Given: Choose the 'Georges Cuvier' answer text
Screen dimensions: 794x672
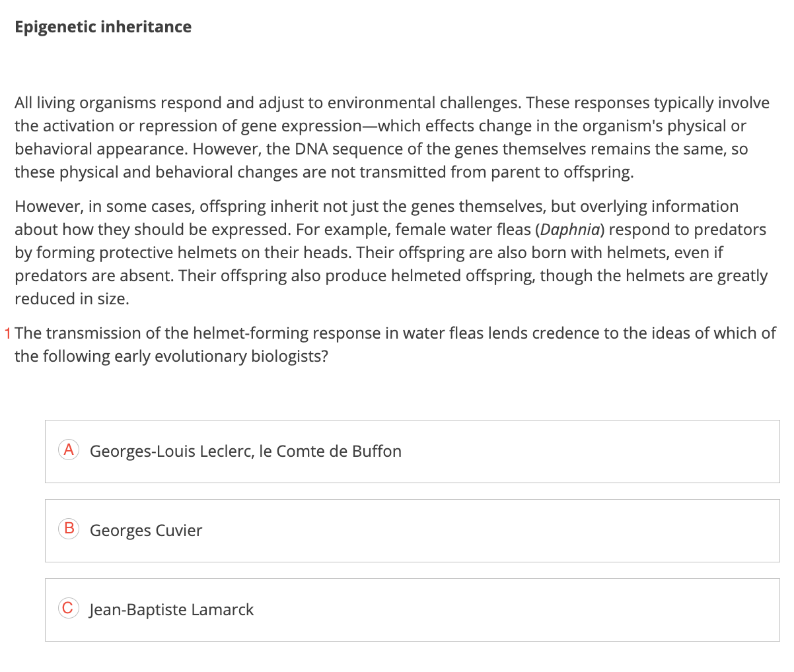Looking at the screenshot, I should (145, 531).
